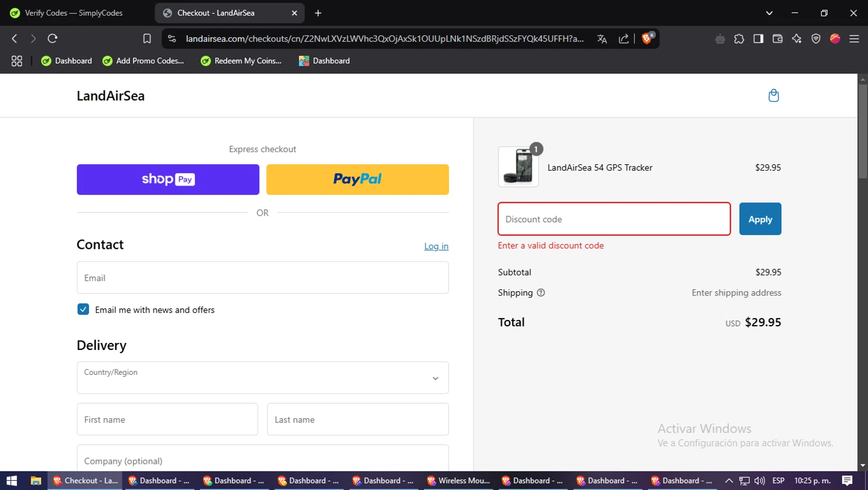Image resolution: width=868 pixels, height=490 pixels.
Task: Pay with PayPal button
Action: pos(358,179)
